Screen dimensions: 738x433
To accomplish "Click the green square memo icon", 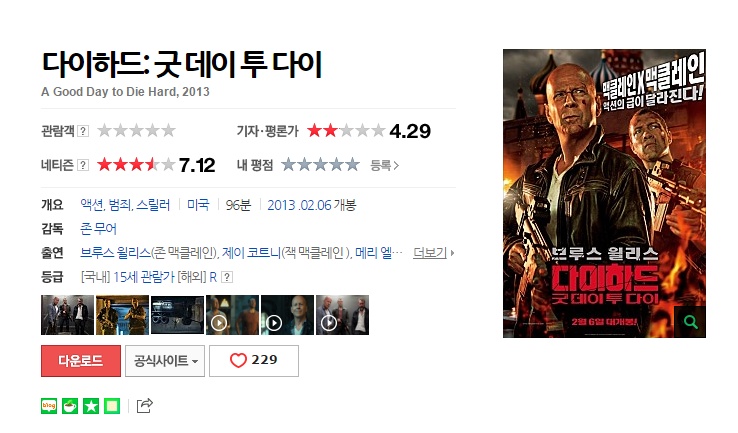I will point(112,406).
